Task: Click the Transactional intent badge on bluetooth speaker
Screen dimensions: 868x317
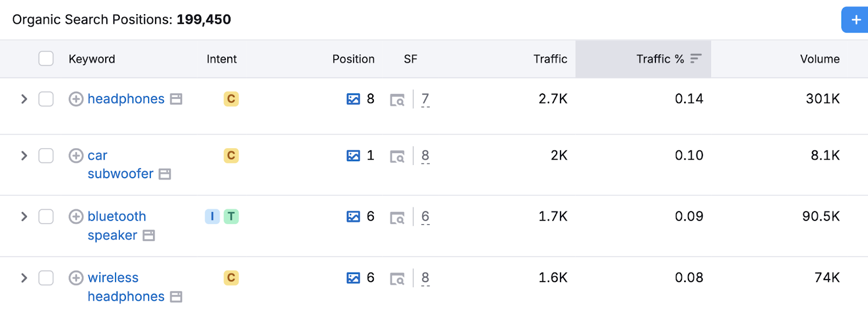Action: 232,216
